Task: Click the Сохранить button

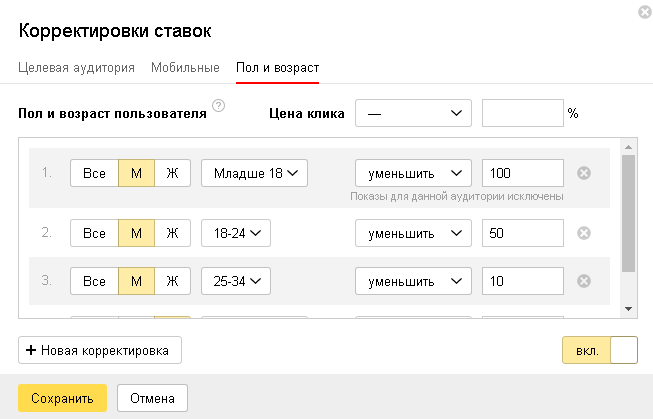Action: pos(62,398)
